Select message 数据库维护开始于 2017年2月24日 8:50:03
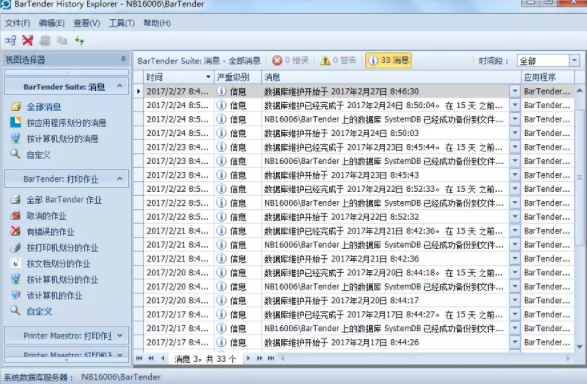The width and height of the screenshot is (587, 384). (341, 133)
